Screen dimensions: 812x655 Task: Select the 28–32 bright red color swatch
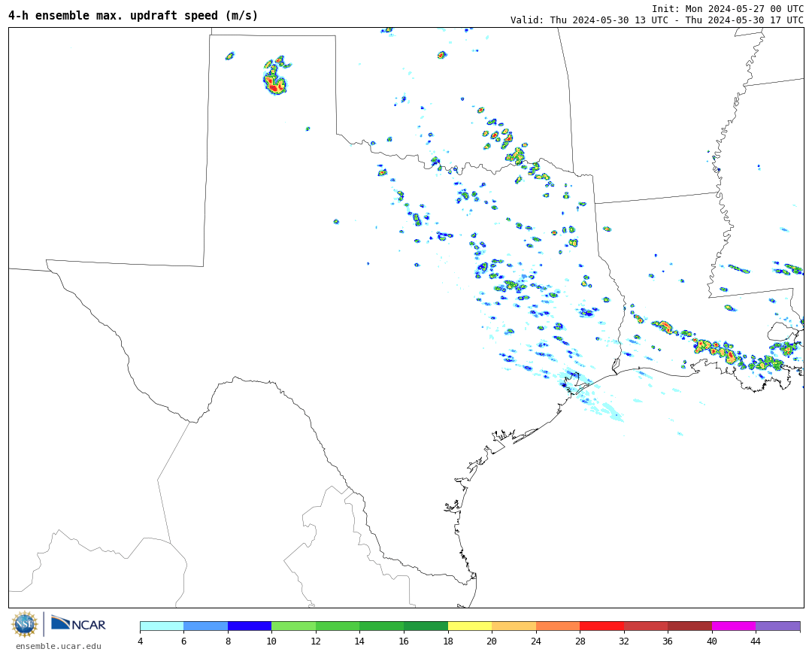pos(601,626)
